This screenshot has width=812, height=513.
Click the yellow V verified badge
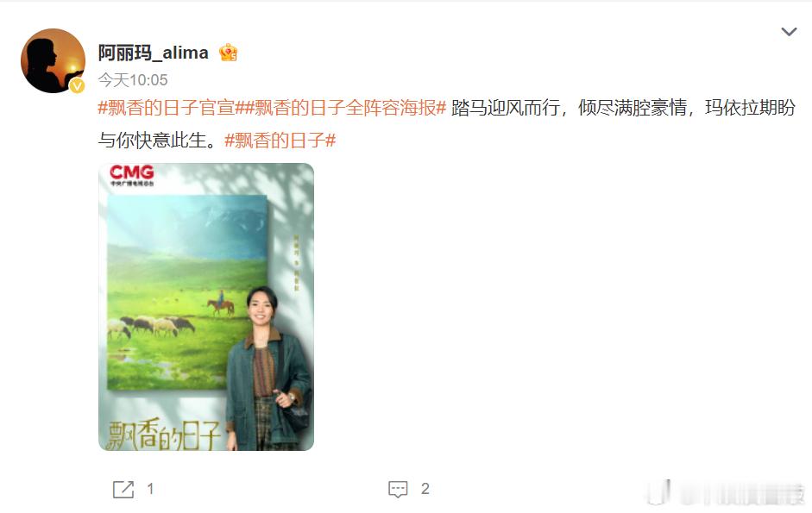[77, 85]
